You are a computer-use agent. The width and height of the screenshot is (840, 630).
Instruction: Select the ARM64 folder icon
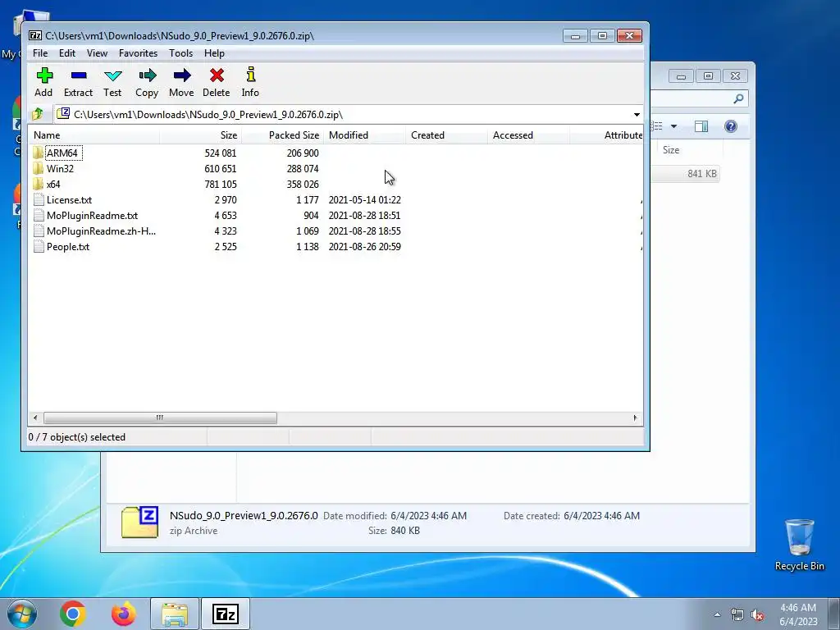click(38, 153)
